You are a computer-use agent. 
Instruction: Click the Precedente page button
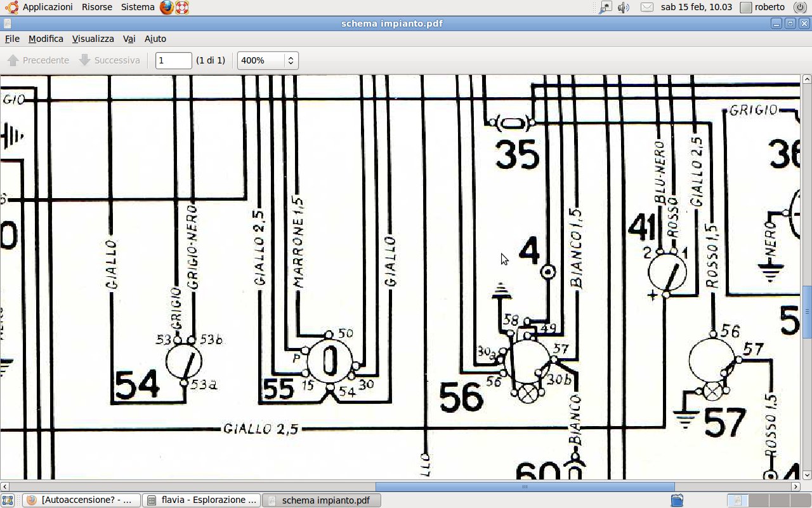pyautogui.click(x=38, y=60)
